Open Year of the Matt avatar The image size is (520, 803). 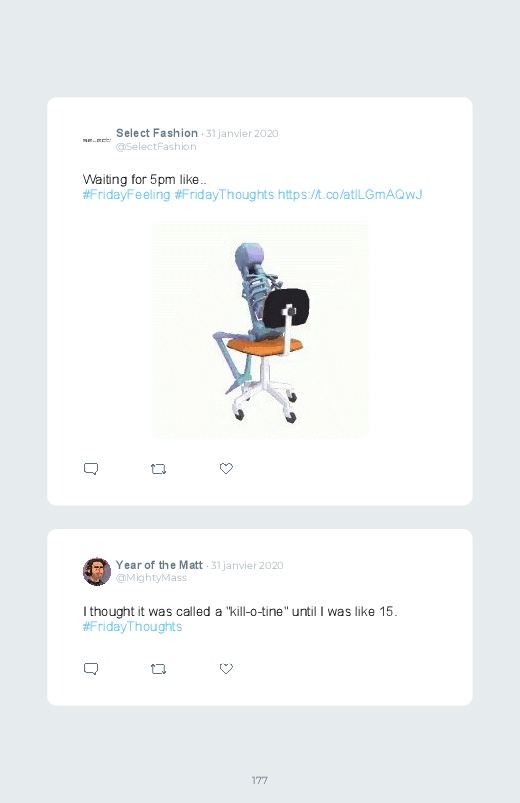click(97, 572)
